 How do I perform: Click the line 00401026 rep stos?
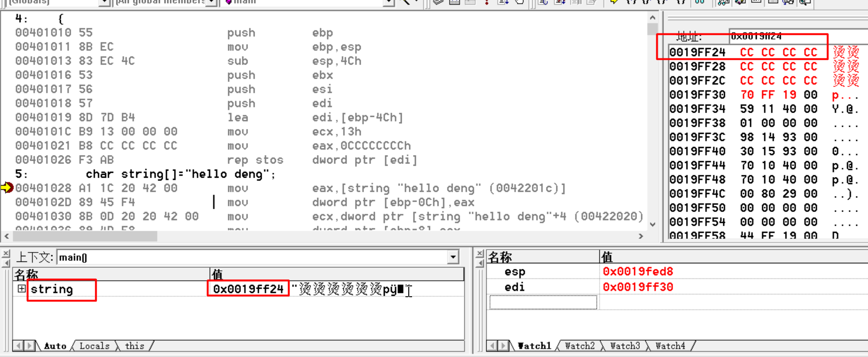coord(216,160)
